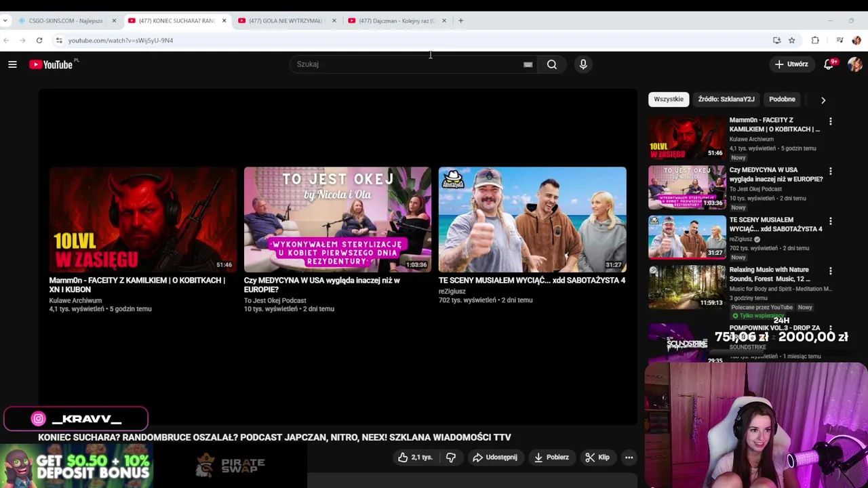
Task: Click the Chrome profile avatar in toolbar
Action: tap(856, 40)
